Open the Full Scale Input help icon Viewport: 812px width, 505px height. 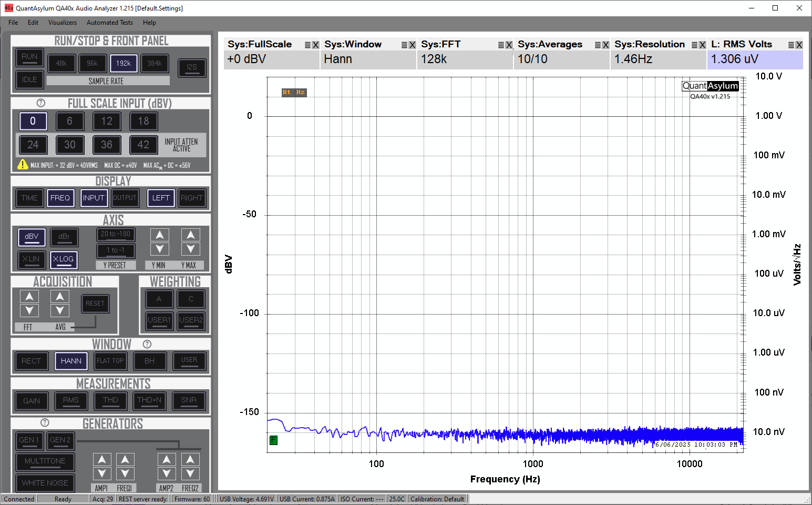click(x=41, y=103)
